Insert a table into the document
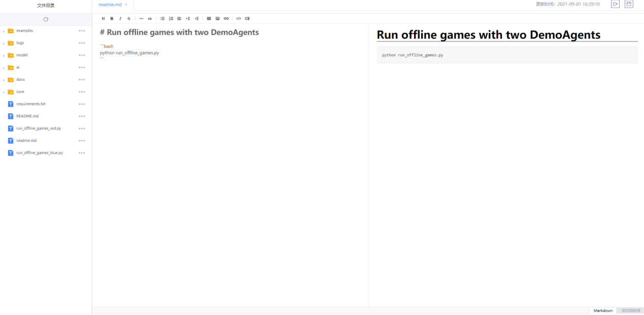644x315 pixels. point(209,18)
